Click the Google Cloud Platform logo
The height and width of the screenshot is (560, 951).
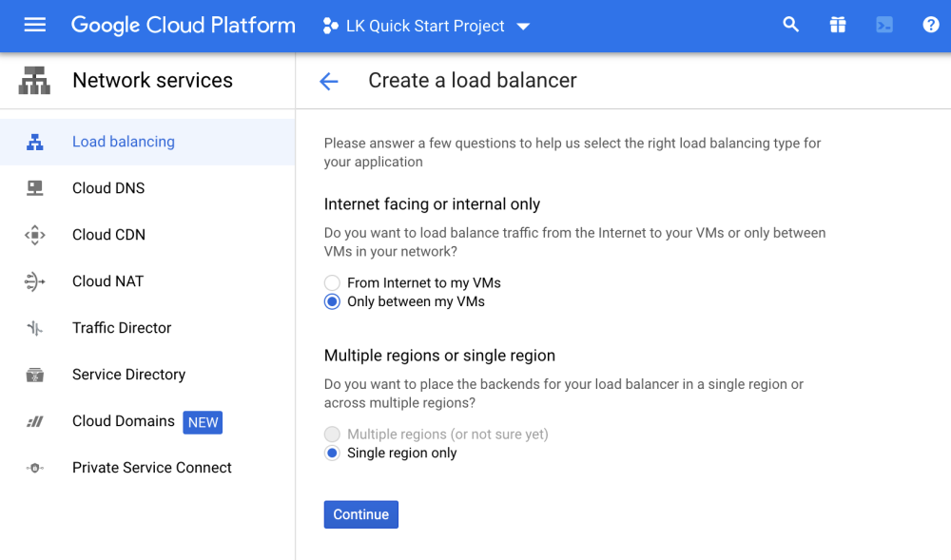point(183,26)
